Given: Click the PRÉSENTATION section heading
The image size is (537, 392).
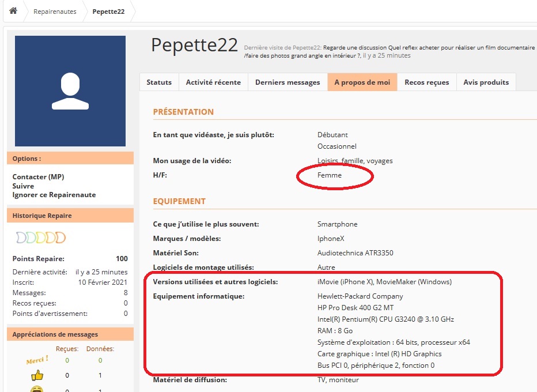Looking at the screenshot, I should [183, 112].
